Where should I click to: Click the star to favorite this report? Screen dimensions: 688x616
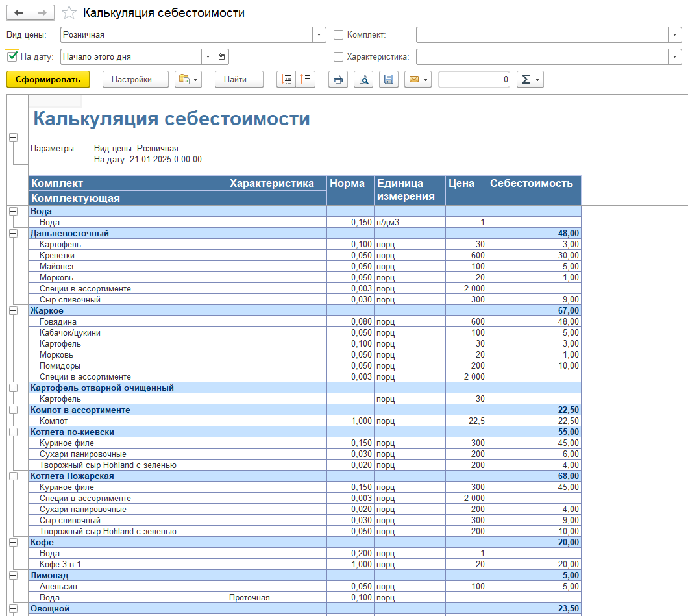[69, 12]
